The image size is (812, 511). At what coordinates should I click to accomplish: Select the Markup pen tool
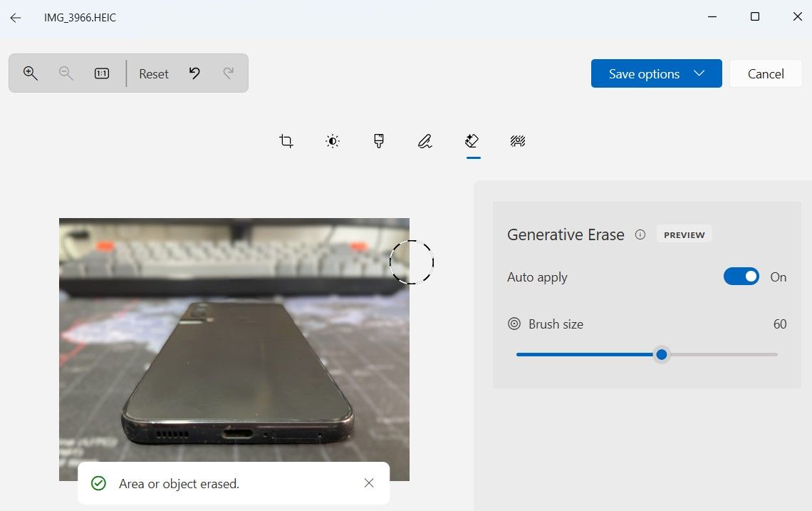(x=425, y=141)
